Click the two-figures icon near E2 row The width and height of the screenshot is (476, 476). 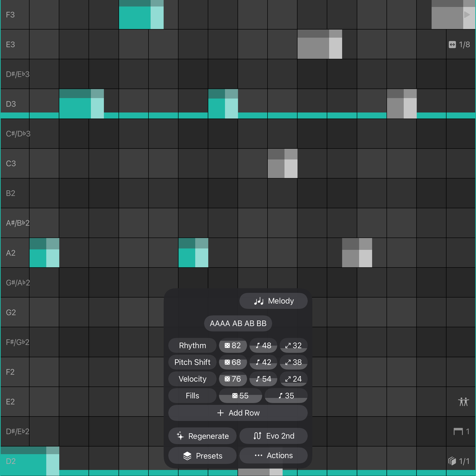tap(463, 402)
